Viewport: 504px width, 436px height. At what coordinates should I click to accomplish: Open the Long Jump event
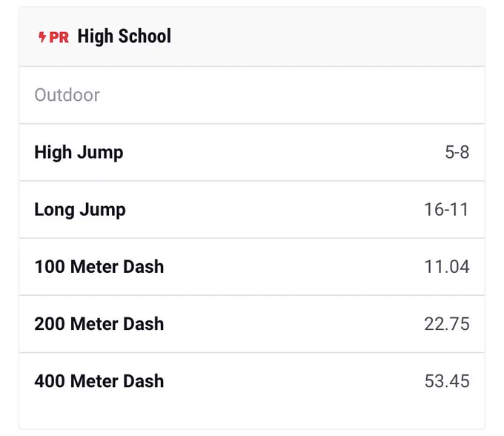tap(80, 210)
